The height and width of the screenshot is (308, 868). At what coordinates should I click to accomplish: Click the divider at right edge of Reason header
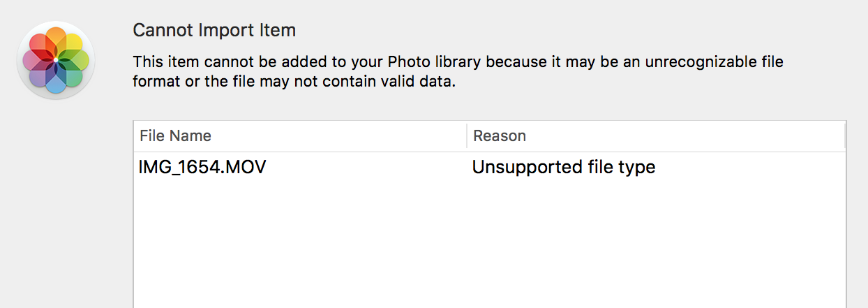pos(844,135)
